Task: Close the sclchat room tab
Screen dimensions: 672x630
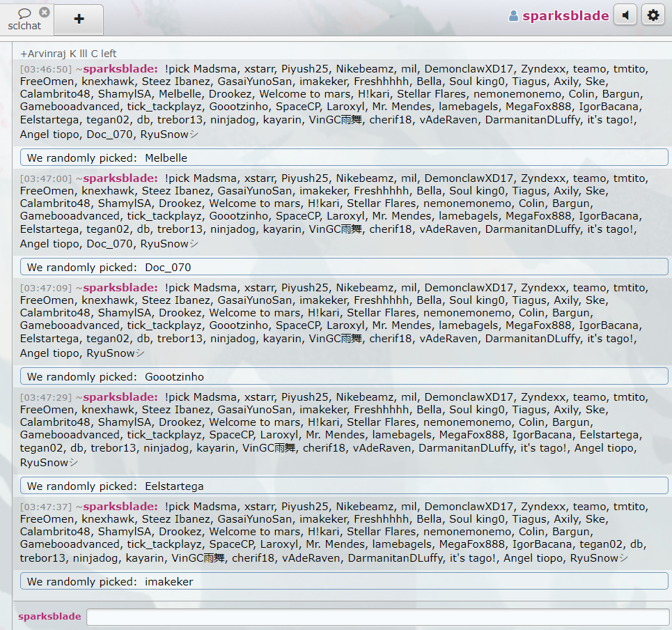Action: click(x=45, y=12)
